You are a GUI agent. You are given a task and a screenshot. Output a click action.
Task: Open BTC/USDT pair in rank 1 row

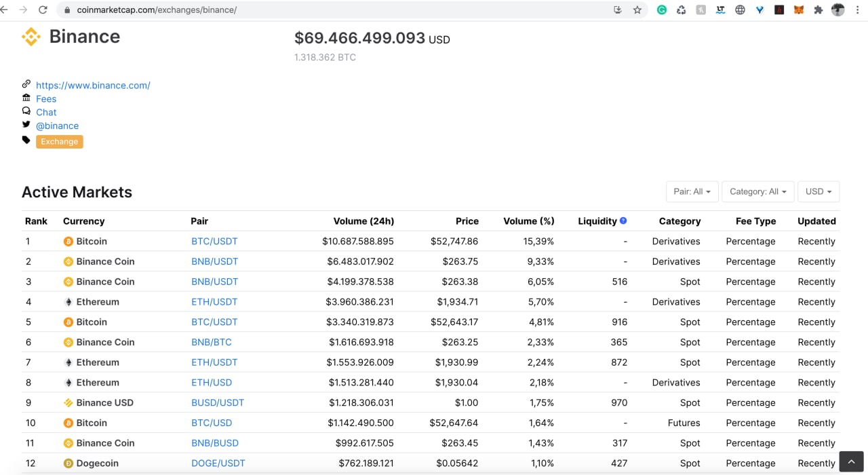point(214,242)
